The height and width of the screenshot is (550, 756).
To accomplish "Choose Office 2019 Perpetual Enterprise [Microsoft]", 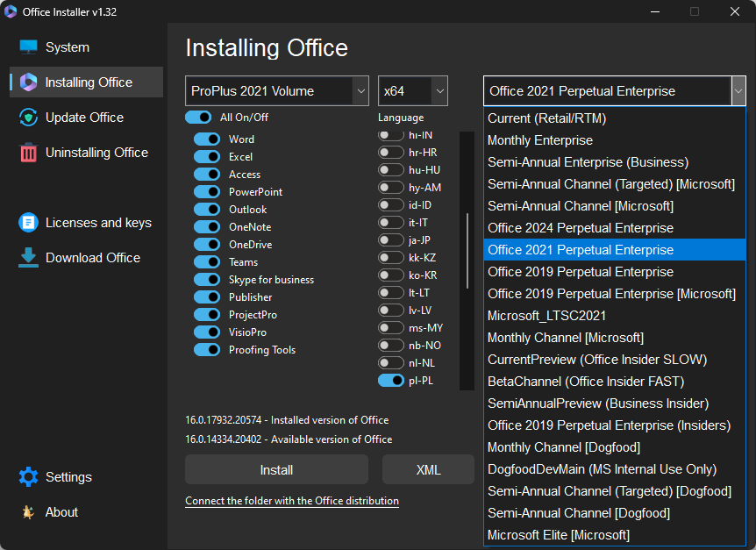I will (x=614, y=294).
